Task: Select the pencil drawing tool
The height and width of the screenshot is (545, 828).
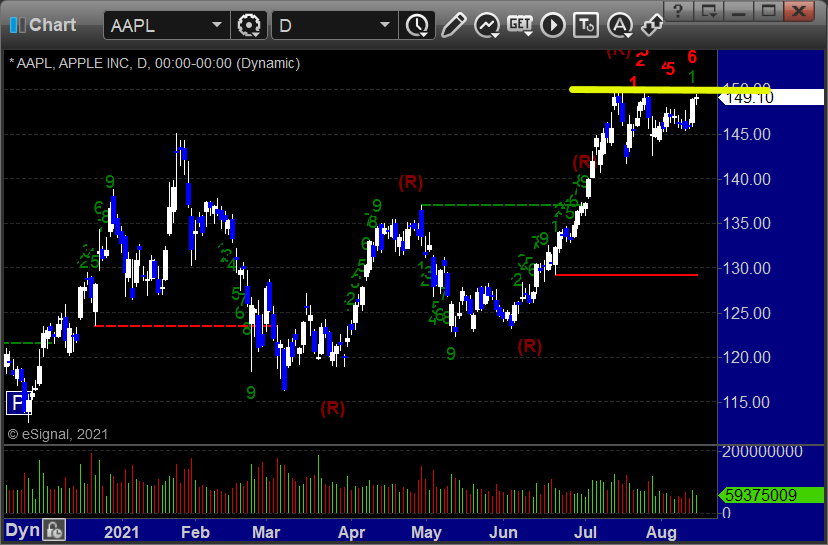Action: point(453,25)
